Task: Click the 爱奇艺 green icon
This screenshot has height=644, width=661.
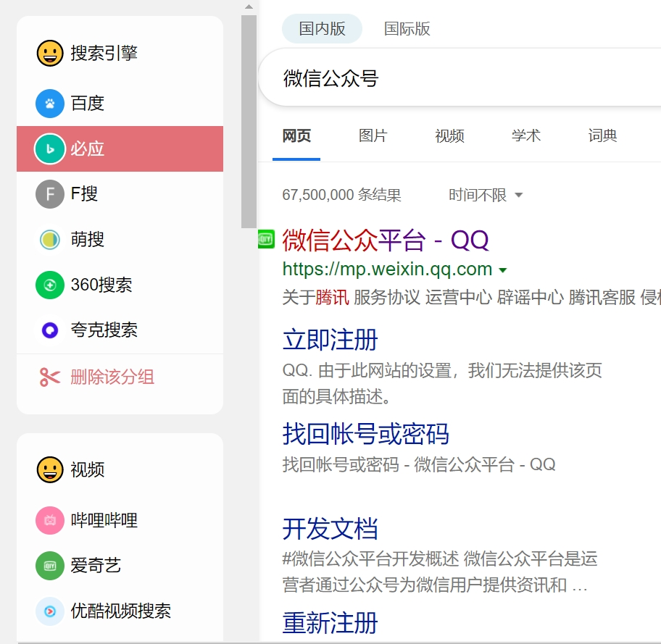Action: [x=50, y=566]
